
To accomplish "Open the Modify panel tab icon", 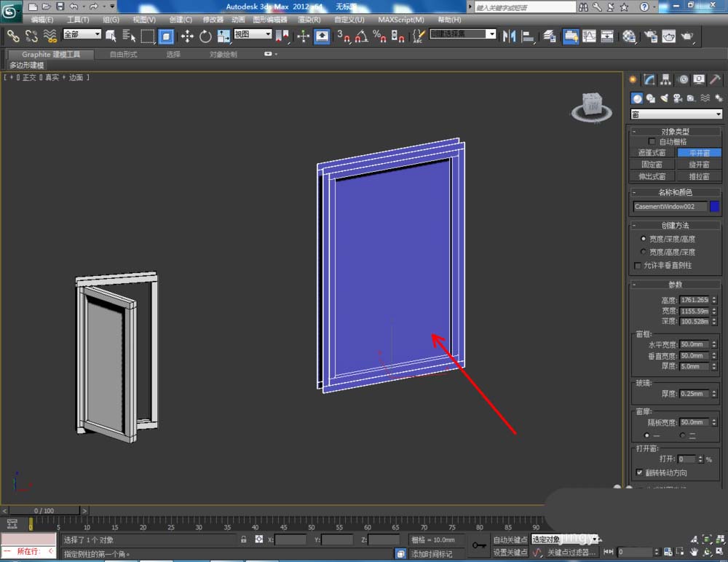I will tap(649, 80).
